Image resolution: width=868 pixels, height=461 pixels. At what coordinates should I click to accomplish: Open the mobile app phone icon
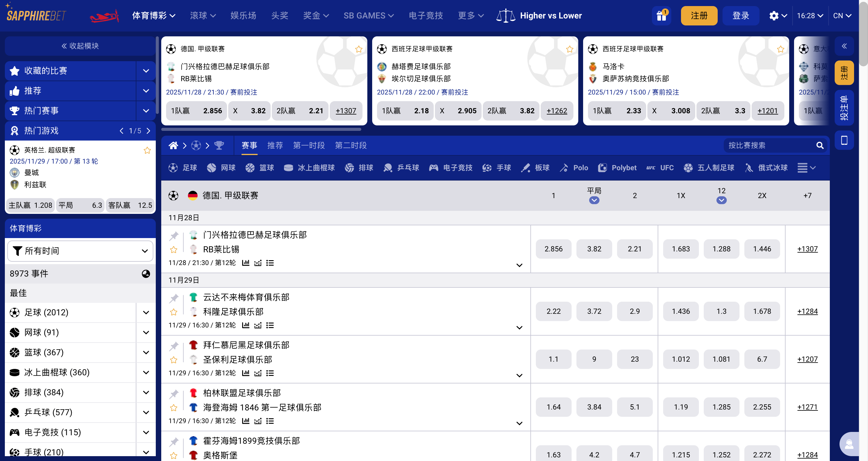click(x=844, y=140)
